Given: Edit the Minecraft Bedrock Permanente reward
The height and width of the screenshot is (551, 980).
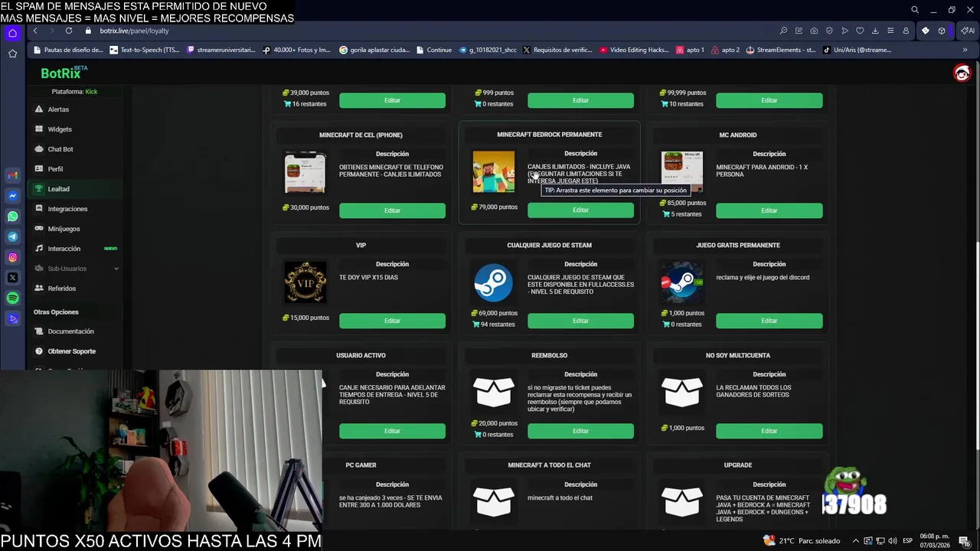Looking at the screenshot, I should (580, 210).
